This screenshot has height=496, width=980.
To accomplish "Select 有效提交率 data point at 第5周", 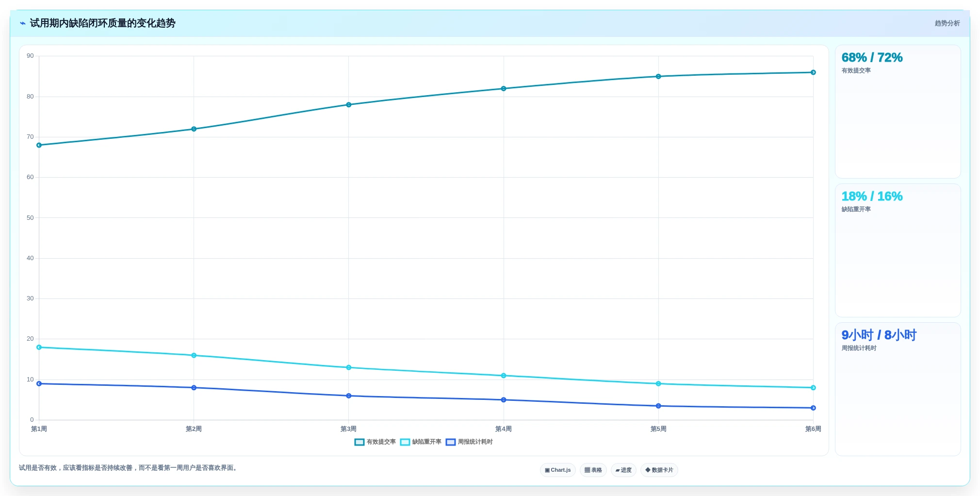I will tap(658, 77).
